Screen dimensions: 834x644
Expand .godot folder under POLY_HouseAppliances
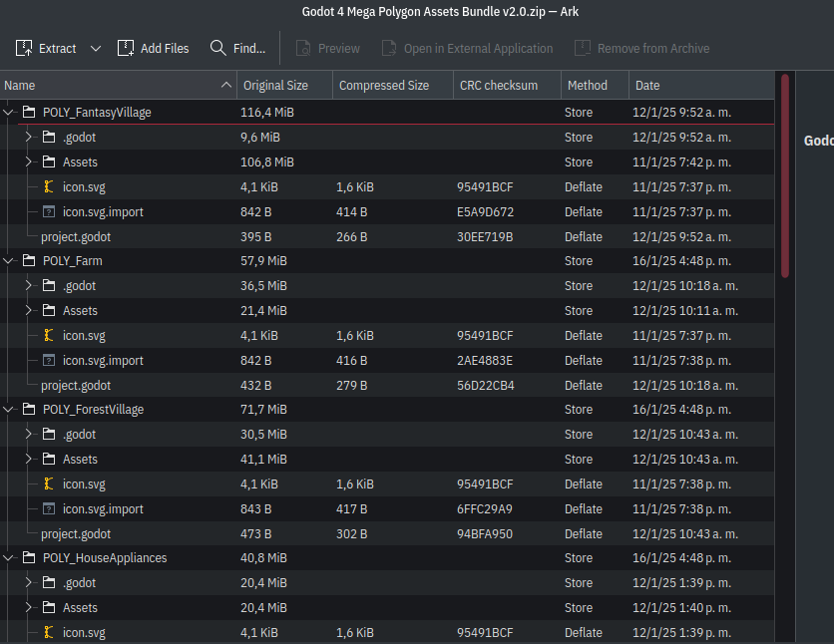[28, 583]
